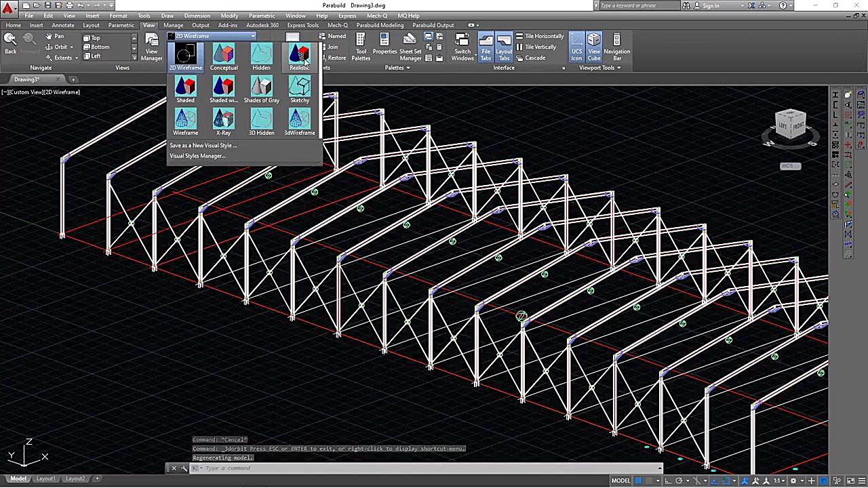Click Cascade windows button

click(530, 58)
